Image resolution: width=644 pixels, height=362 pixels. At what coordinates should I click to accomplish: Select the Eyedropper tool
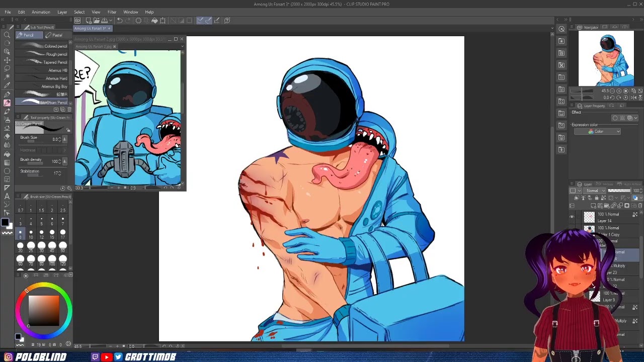tap(7, 85)
